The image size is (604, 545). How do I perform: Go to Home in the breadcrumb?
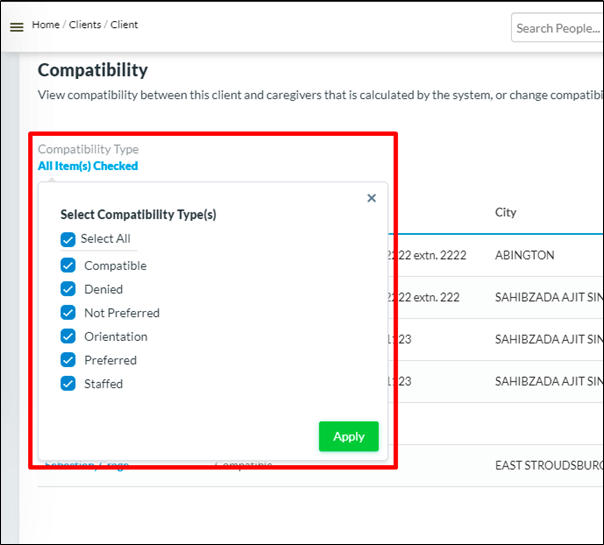[x=46, y=25]
